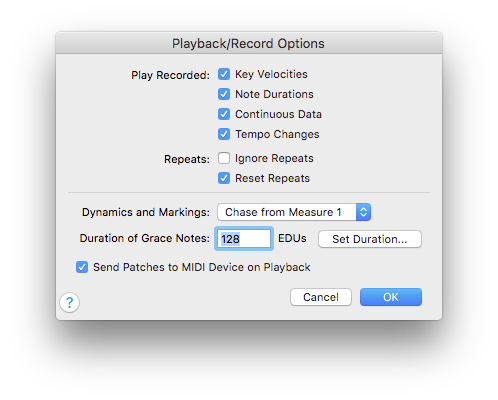Uncheck the Reset Repeats checkbox
The image size is (498, 400).
[224, 178]
